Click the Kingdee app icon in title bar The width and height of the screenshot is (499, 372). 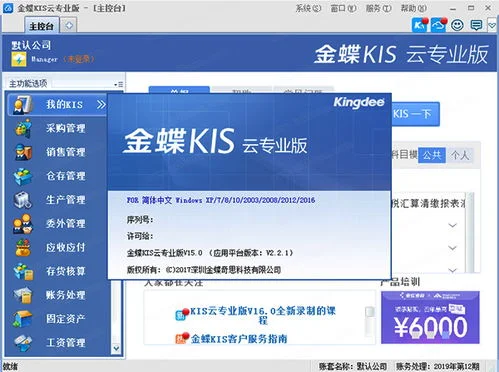pos(8,8)
